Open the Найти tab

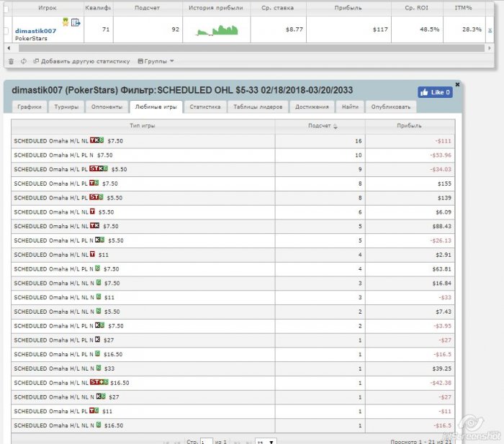point(350,107)
